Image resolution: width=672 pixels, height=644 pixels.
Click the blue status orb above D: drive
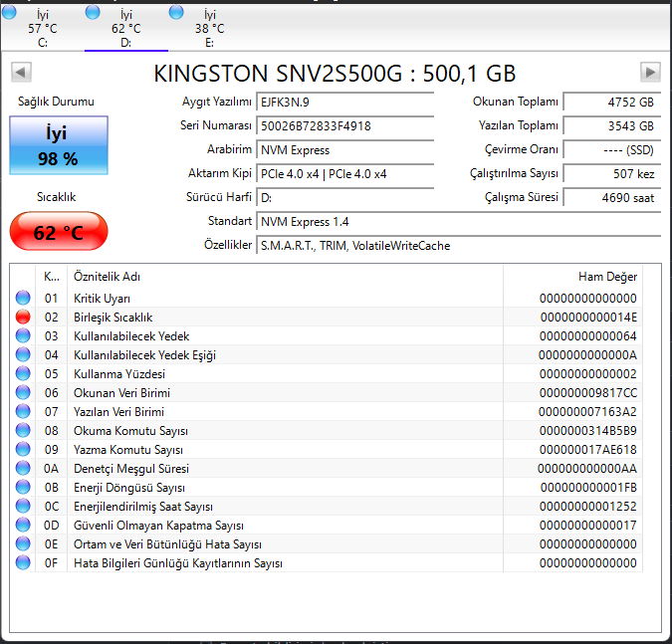coord(93,12)
